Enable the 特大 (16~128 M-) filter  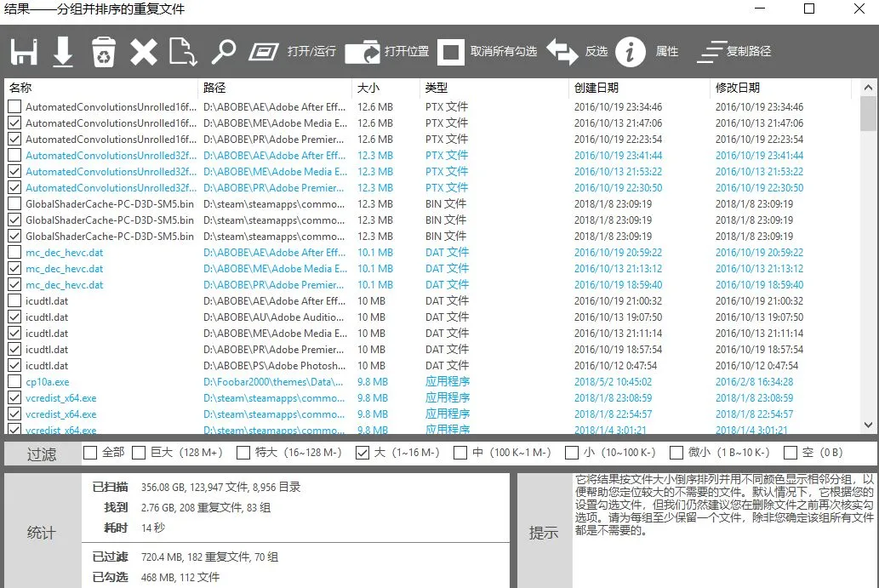pyautogui.click(x=243, y=453)
